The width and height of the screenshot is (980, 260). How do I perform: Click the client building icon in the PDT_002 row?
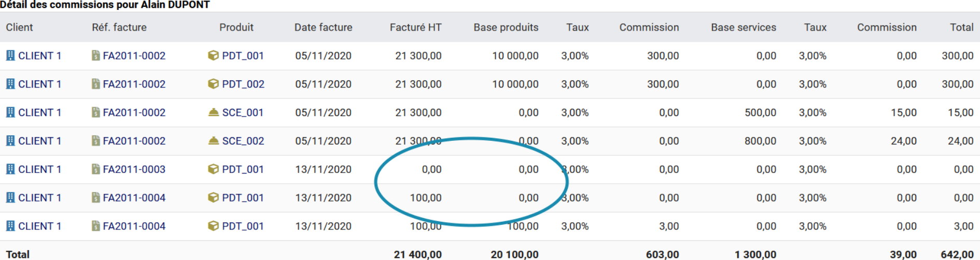(x=10, y=84)
